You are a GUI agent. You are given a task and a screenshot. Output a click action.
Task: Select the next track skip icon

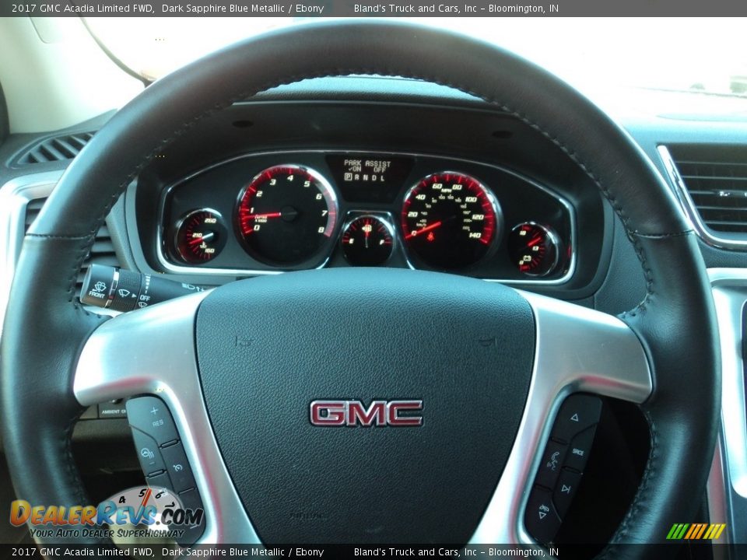pyautogui.click(x=567, y=488)
